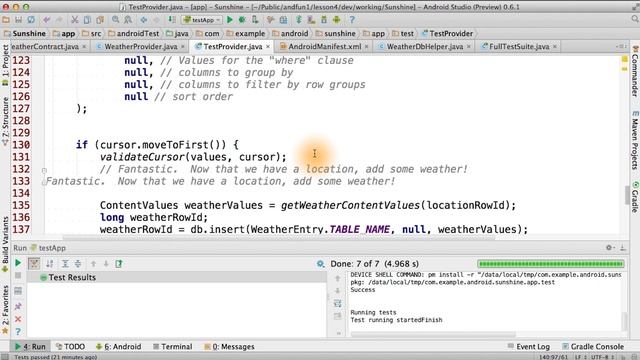Click the AVD Manager toolbar icon
The width and height of the screenshot is (640, 360).
pyautogui.click(x=311, y=20)
